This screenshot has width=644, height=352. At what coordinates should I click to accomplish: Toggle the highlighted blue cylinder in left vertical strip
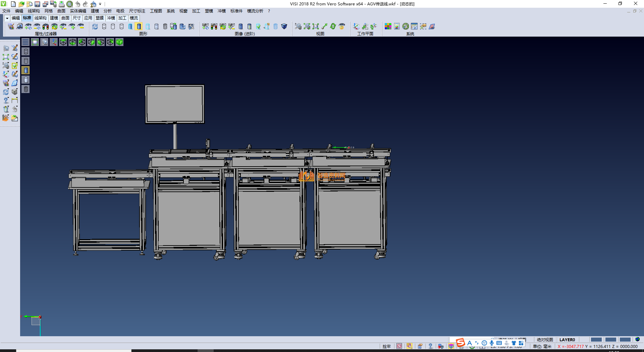[x=26, y=70]
